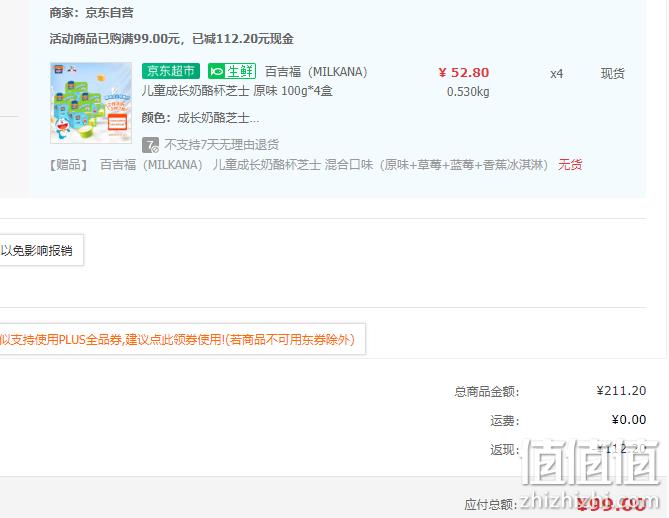Click the 0.530kg weight value
Viewport: 669px width, 518px height.
coord(468,92)
